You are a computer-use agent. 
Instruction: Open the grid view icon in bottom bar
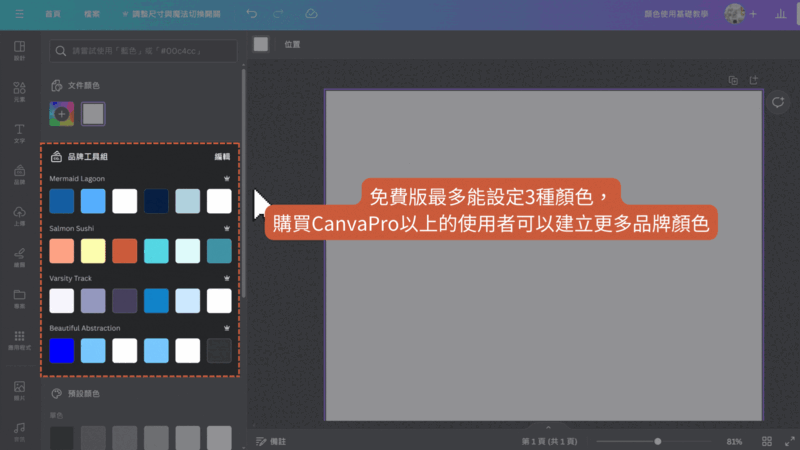[x=766, y=441]
